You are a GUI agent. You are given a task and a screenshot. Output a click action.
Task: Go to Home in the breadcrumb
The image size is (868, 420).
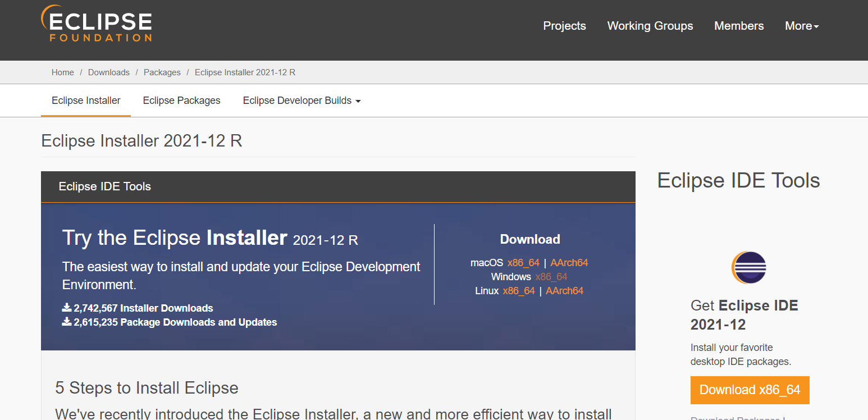[x=63, y=72]
